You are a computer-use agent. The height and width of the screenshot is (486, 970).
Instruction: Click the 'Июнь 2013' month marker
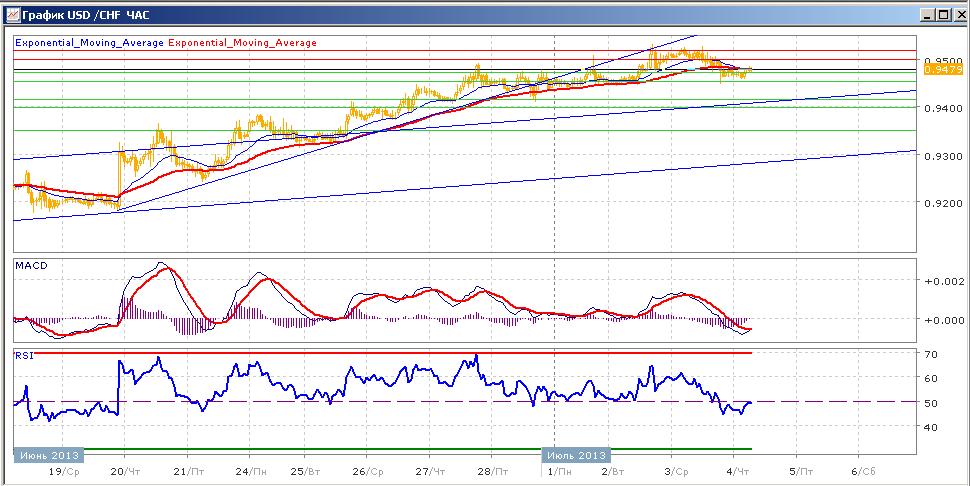[x=48, y=455]
